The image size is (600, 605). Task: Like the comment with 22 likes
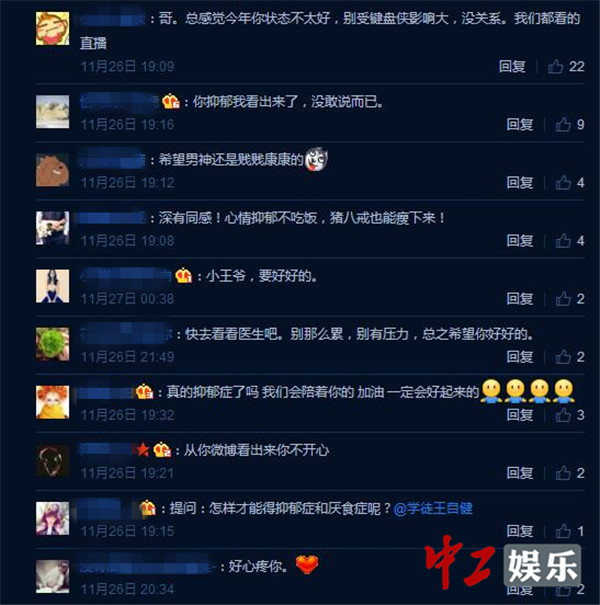[x=555, y=66]
